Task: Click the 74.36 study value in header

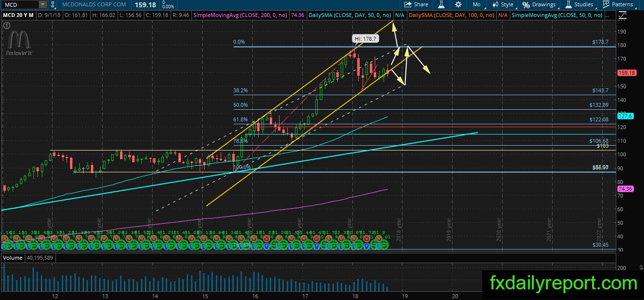Action: coord(296,16)
